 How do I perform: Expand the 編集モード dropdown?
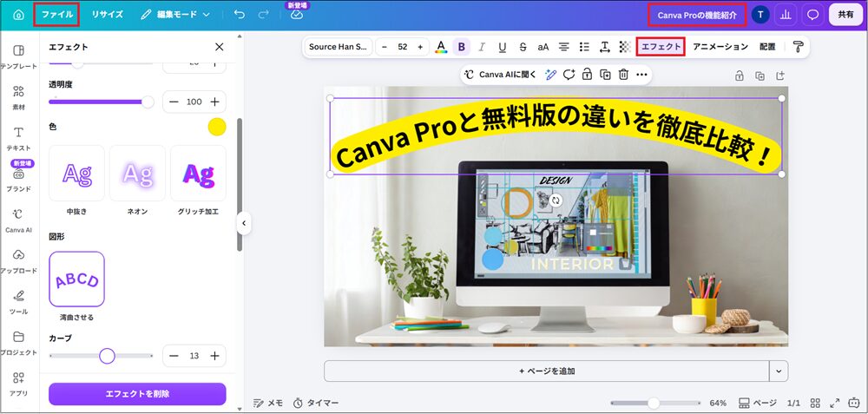point(175,15)
